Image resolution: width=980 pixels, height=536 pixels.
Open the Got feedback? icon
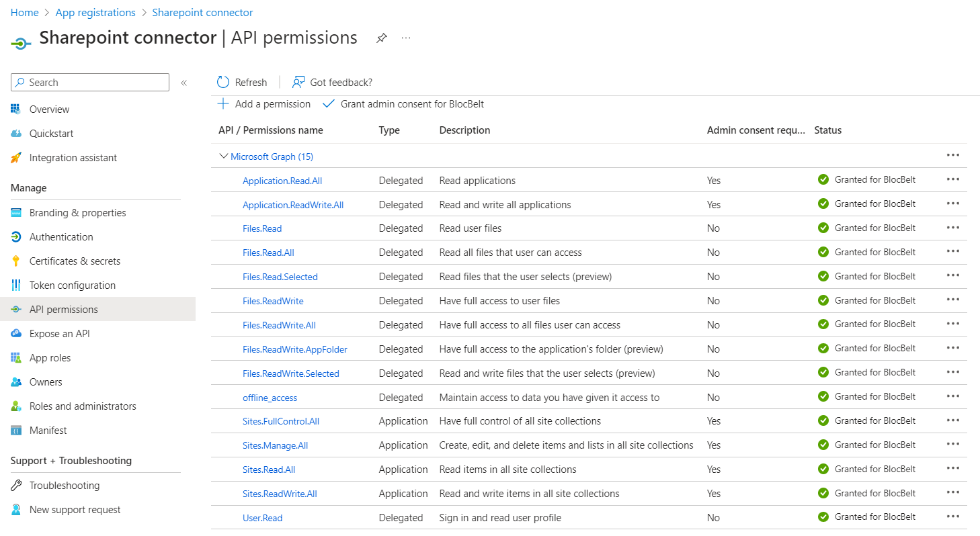(298, 83)
